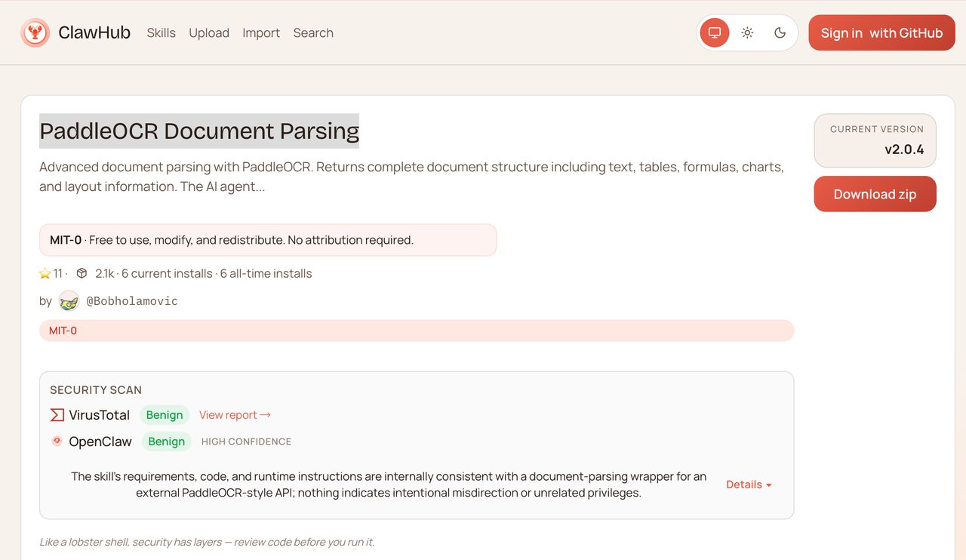Open the Upload nav item

[x=209, y=32]
